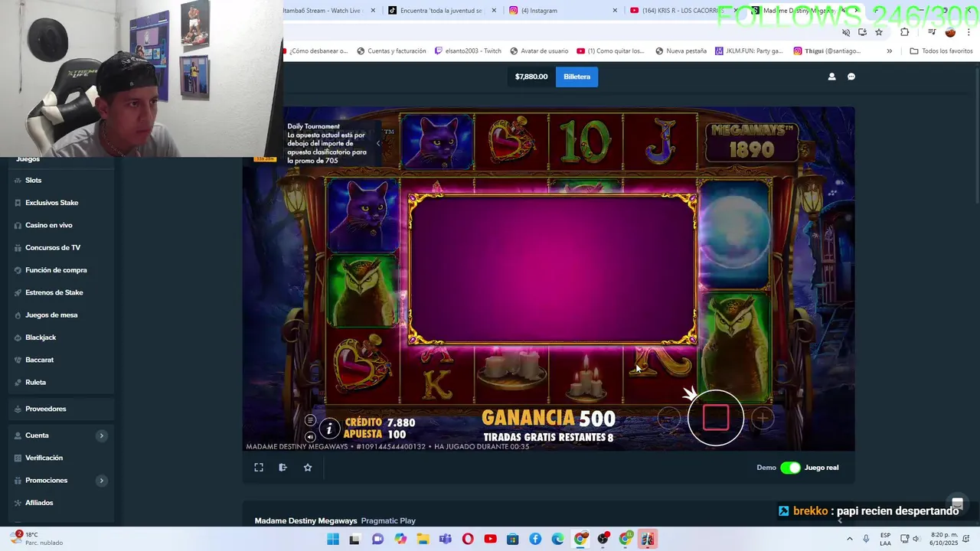This screenshot has height=551, width=980.
Task: Open the elsanto2003 - Twitch bookmark
Action: (x=467, y=51)
